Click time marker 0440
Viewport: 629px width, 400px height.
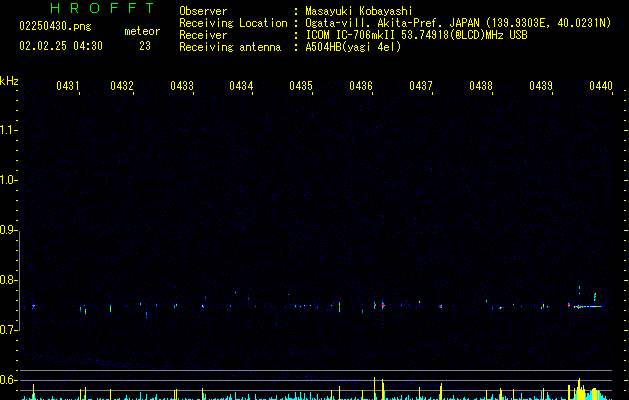[601, 85]
